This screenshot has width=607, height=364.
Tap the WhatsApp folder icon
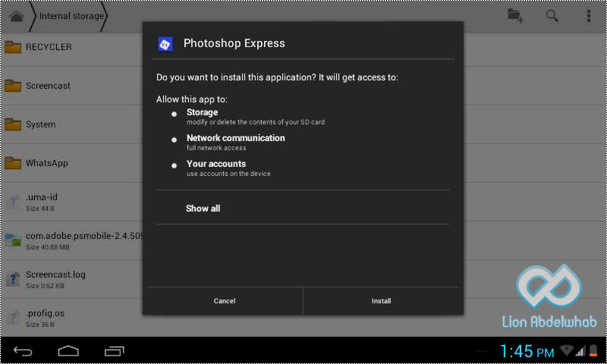(13, 163)
